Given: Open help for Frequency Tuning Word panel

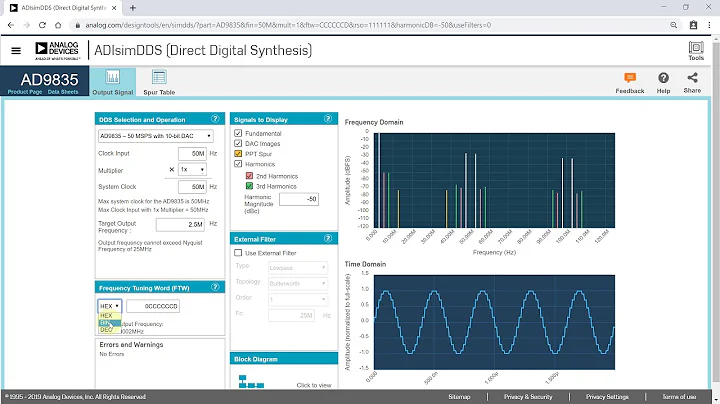Looking at the screenshot, I should [215, 287].
